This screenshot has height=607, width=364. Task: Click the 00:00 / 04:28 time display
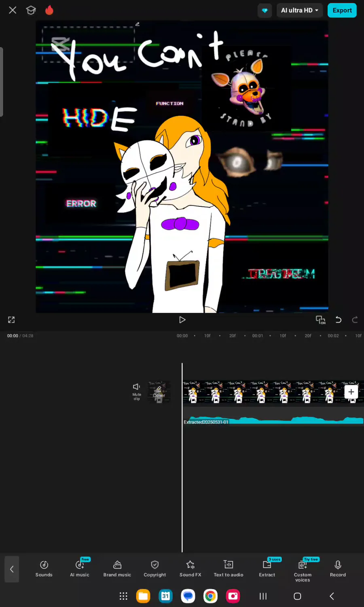pyautogui.click(x=20, y=336)
